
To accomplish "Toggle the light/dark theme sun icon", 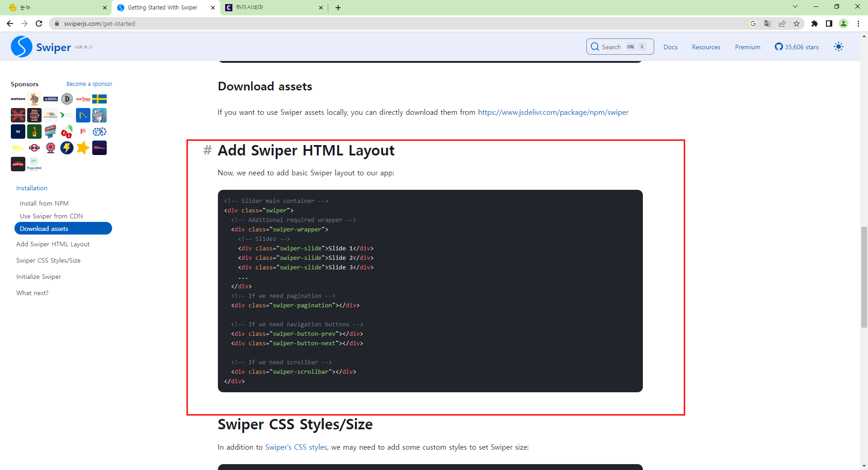I will pyautogui.click(x=839, y=47).
